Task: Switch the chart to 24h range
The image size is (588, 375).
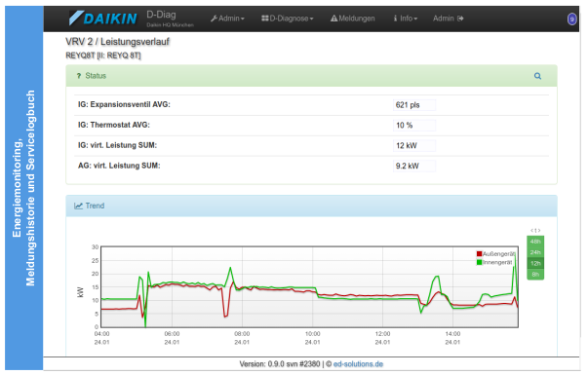Action: point(535,252)
